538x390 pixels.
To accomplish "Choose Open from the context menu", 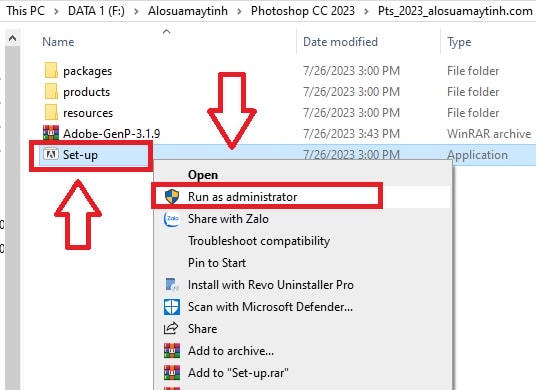I will [203, 175].
